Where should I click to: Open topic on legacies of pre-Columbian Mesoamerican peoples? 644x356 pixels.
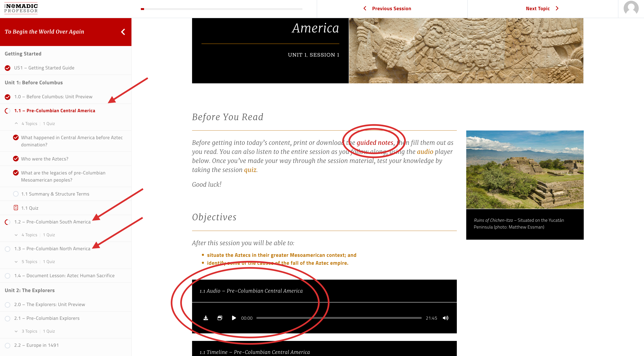63,176
